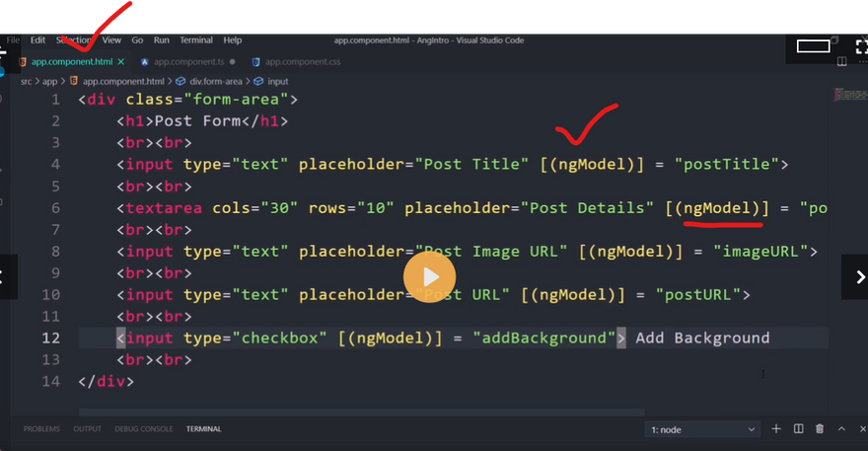Screen dimensions: 868x451
Task: Go to next slide with right arrow
Action: [x=854, y=276]
